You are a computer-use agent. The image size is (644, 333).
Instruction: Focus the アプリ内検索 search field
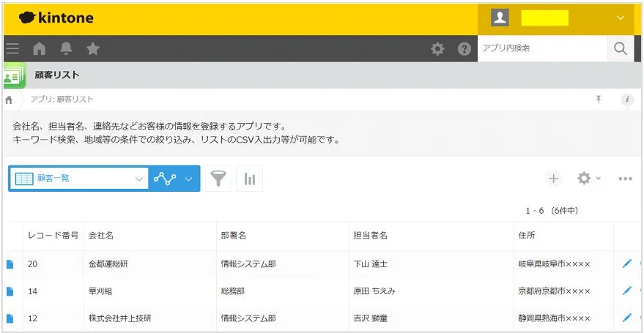[x=542, y=48]
